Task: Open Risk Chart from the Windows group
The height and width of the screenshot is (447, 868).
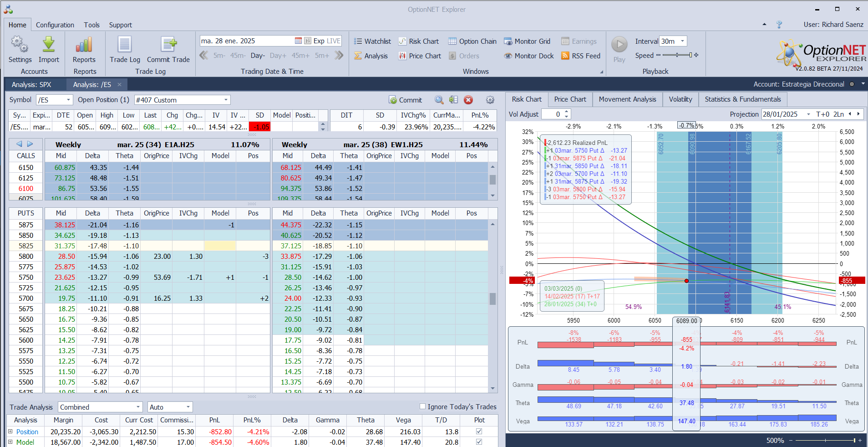Action: click(x=419, y=41)
